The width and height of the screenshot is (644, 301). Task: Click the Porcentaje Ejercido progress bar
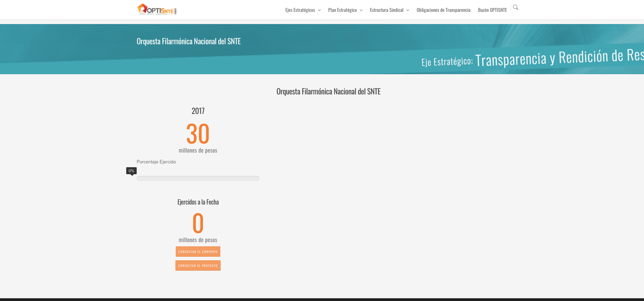pos(198,178)
